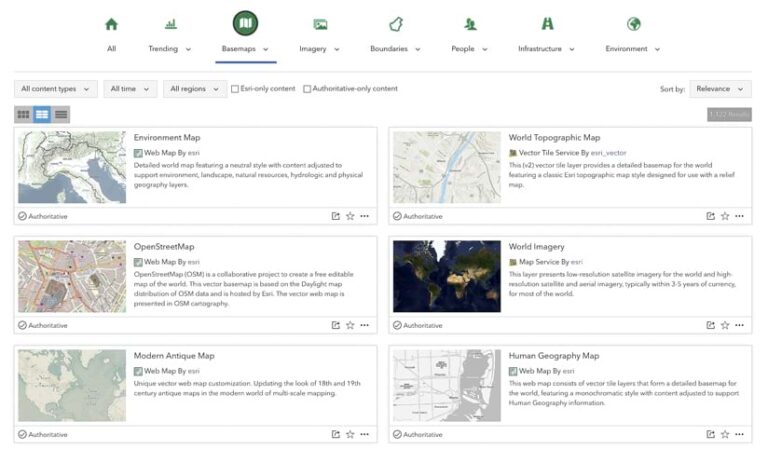Screen dimensions: 768x449
Task: Open more options for Environment Map
Action: coord(364,216)
